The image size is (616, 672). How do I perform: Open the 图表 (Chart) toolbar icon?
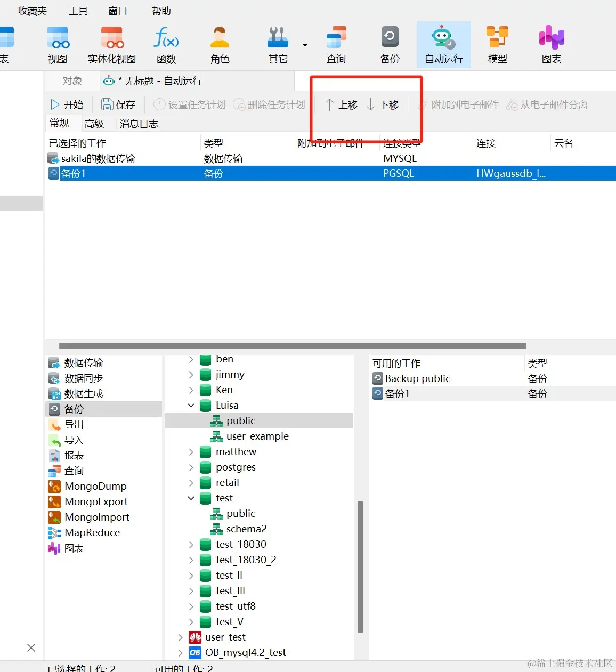click(x=552, y=45)
